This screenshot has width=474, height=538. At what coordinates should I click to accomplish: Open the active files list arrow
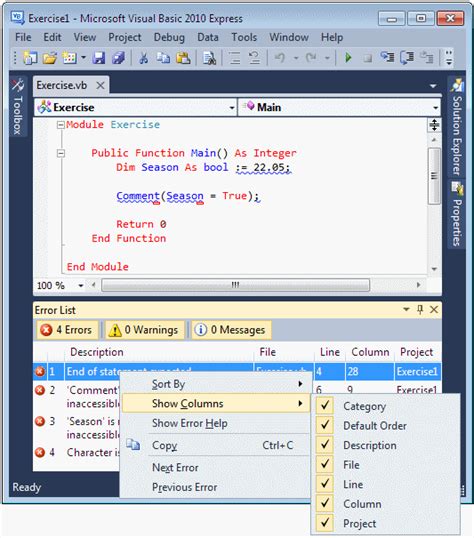pyautogui.click(x=433, y=85)
